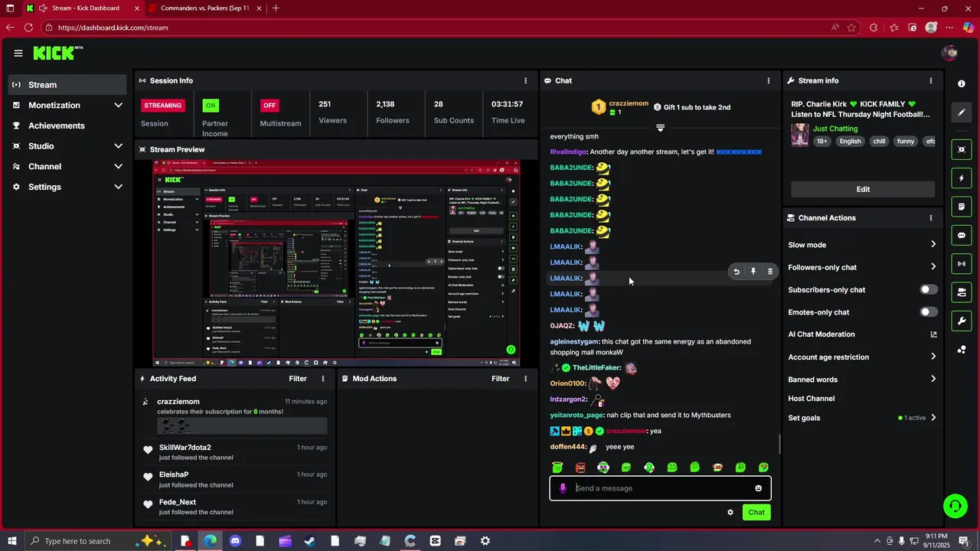Click the pin message icon in chat

(x=753, y=271)
